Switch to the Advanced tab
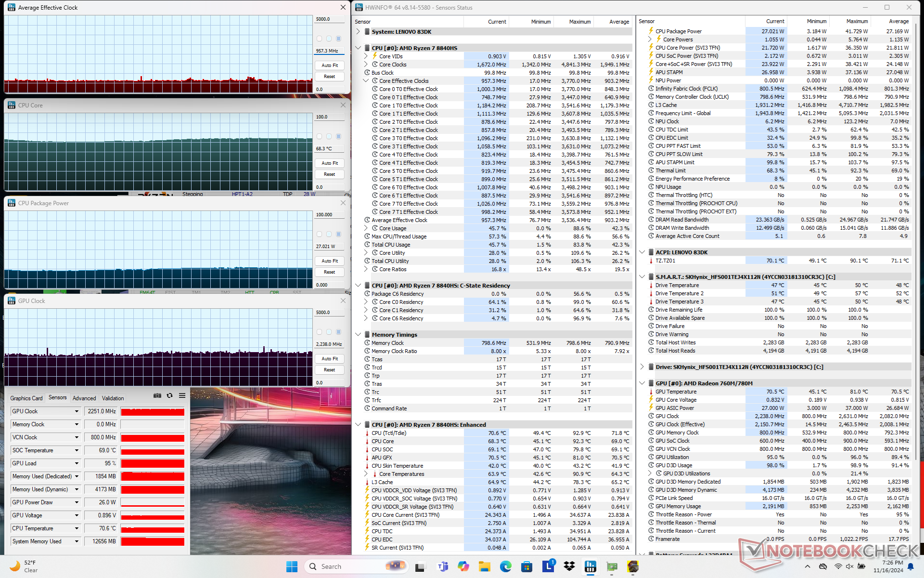Image resolution: width=924 pixels, height=578 pixels. (84, 398)
